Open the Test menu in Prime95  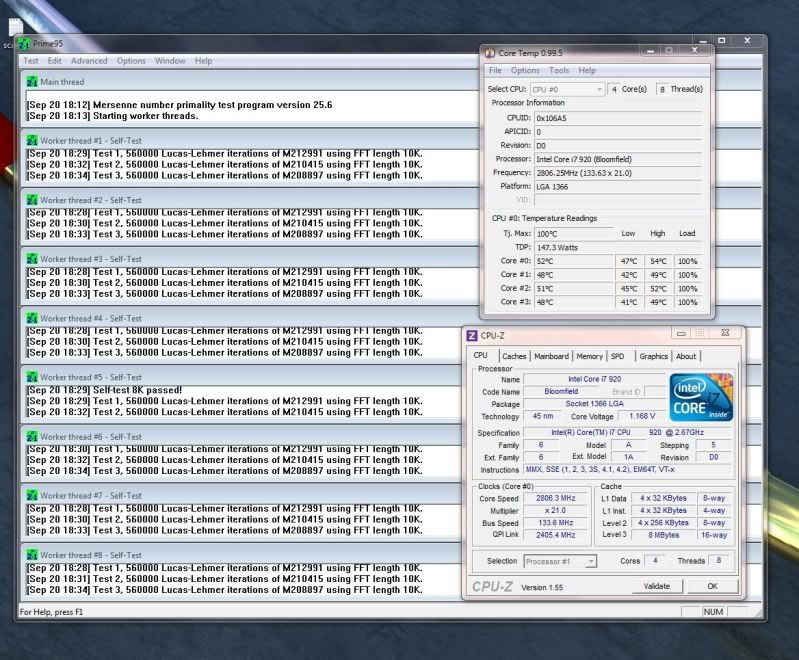point(31,61)
